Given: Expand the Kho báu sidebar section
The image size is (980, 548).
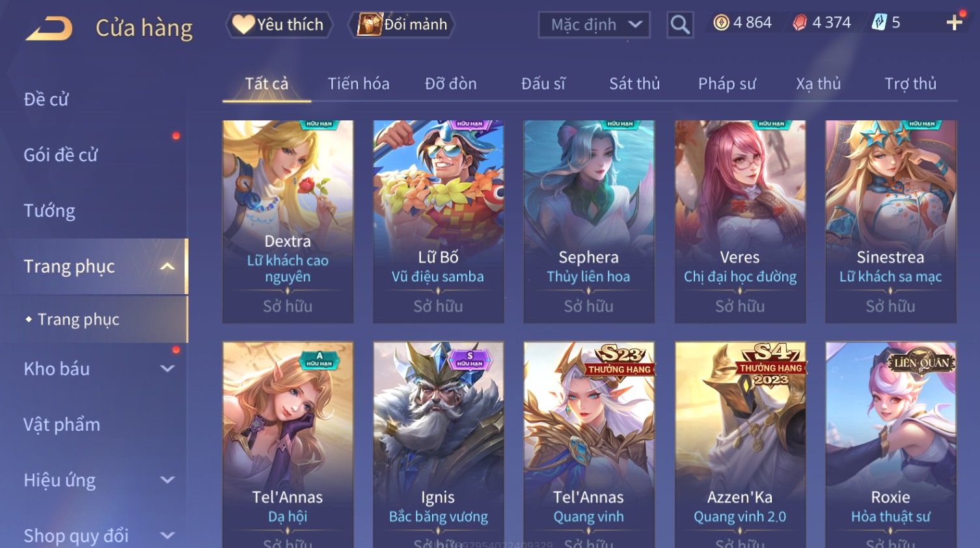Looking at the screenshot, I should pyautogui.click(x=167, y=369).
